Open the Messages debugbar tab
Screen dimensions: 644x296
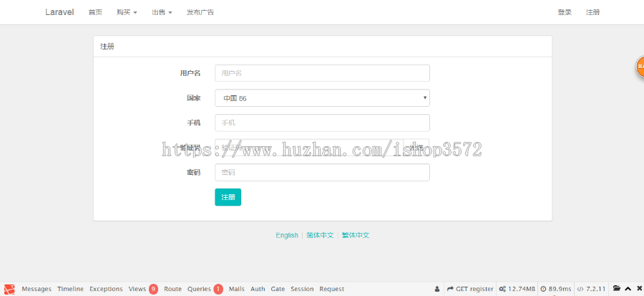(x=36, y=289)
